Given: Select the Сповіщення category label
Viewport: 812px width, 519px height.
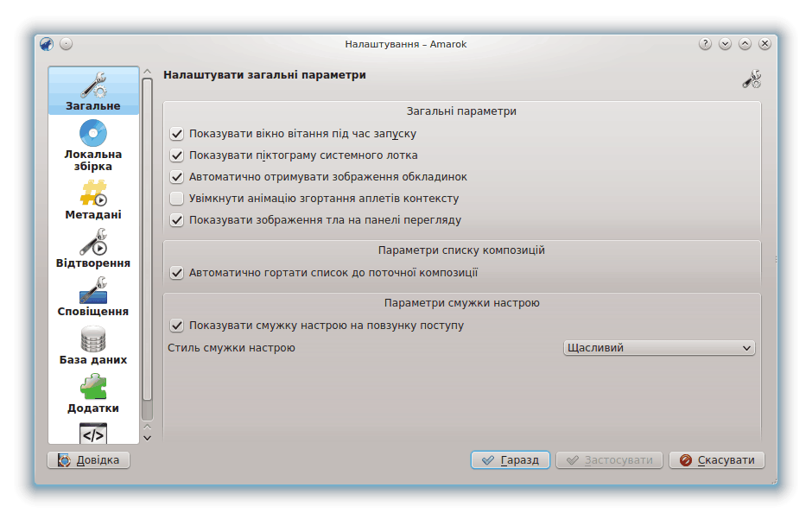Looking at the screenshot, I should click(93, 312).
